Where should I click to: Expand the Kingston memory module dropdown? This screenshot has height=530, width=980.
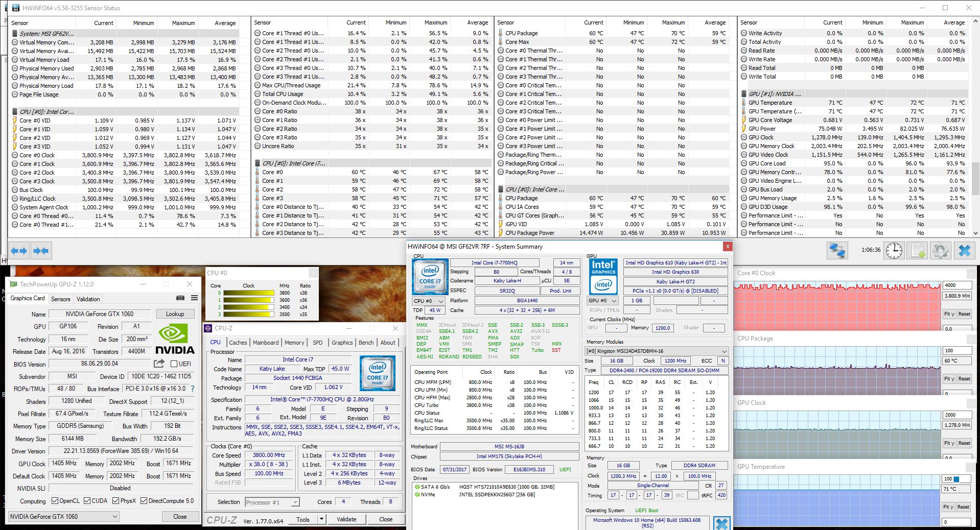(724, 351)
